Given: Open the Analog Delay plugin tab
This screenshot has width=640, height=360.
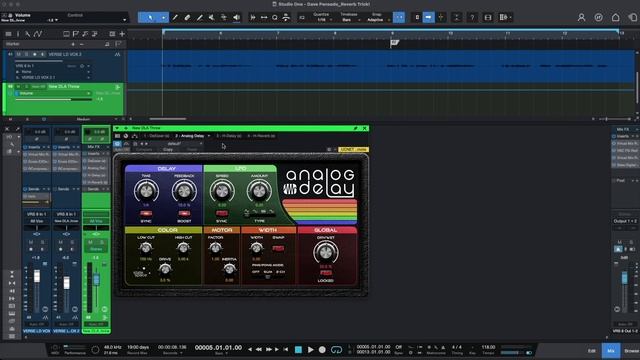Looking at the screenshot, I should [190, 136].
